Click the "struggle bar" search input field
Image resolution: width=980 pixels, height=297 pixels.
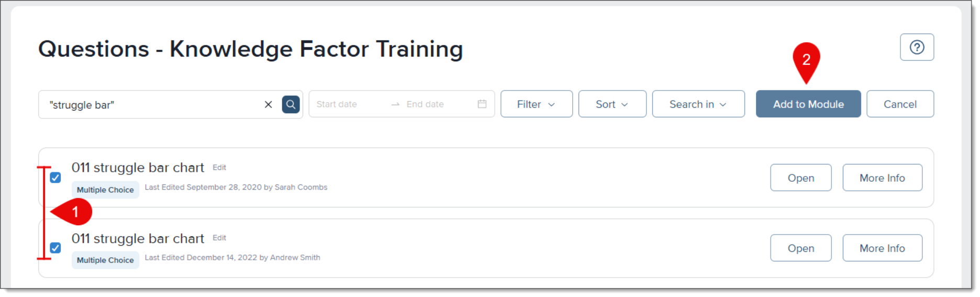click(x=152, y=105)
